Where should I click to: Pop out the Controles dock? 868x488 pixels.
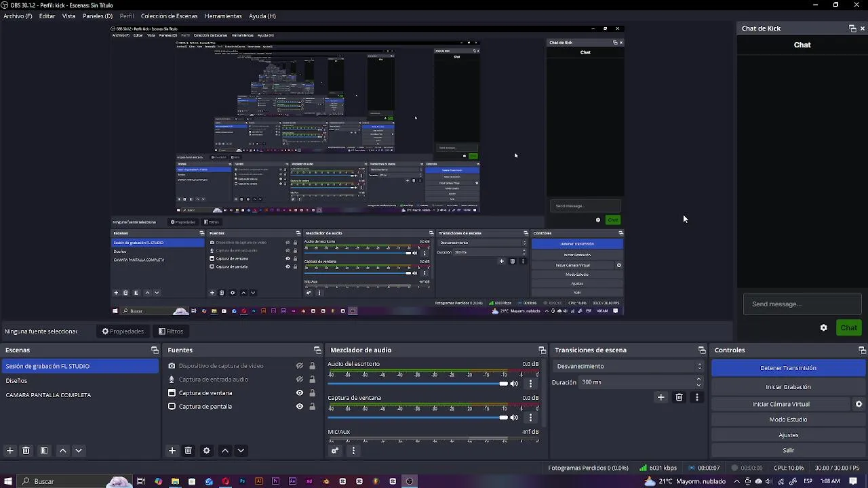pyautogui.click(x=862, y=350)
